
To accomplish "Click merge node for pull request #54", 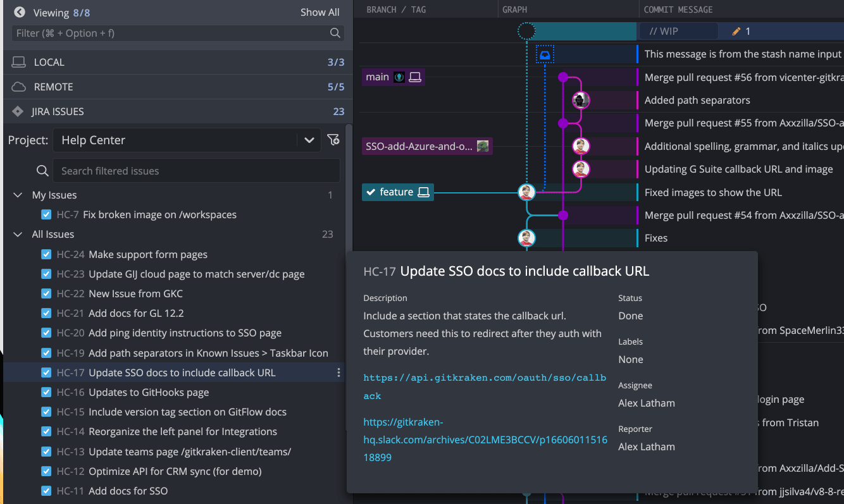I will 562,215.
